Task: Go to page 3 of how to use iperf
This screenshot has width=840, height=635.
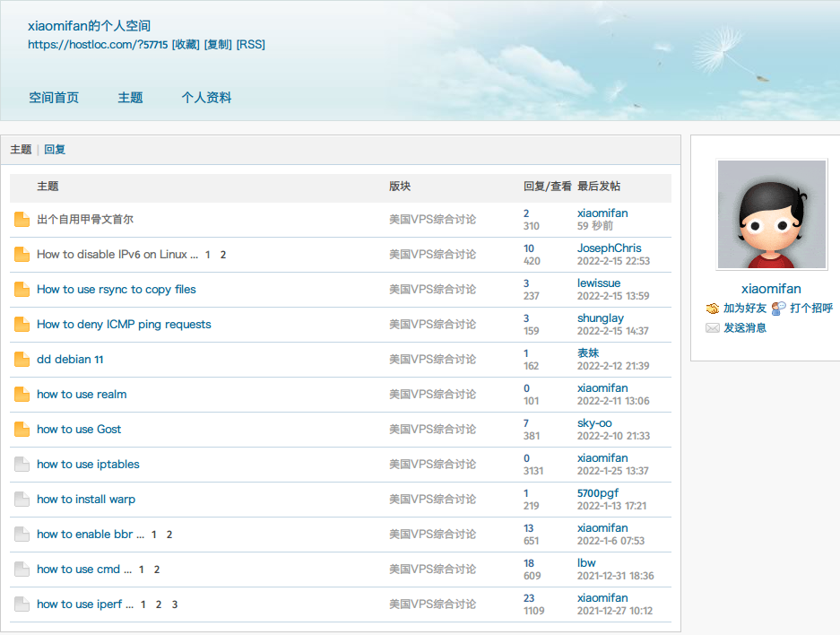Action: (175, 605)
